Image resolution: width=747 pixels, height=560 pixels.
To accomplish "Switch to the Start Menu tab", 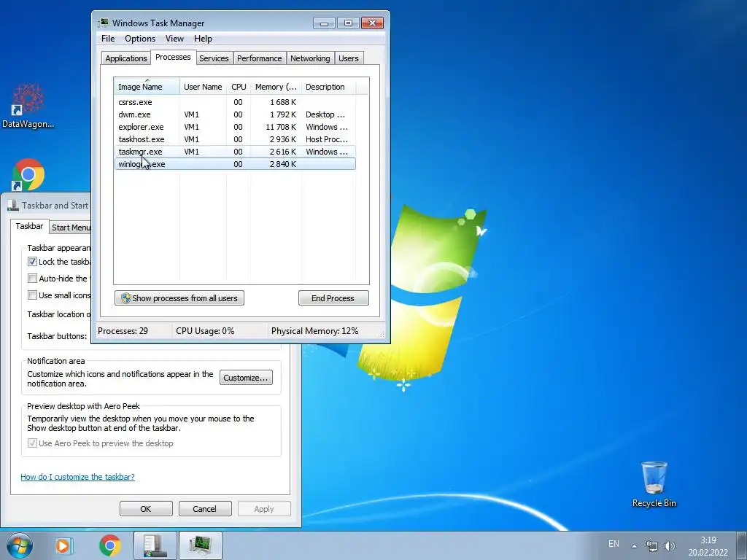I will 71,227.
